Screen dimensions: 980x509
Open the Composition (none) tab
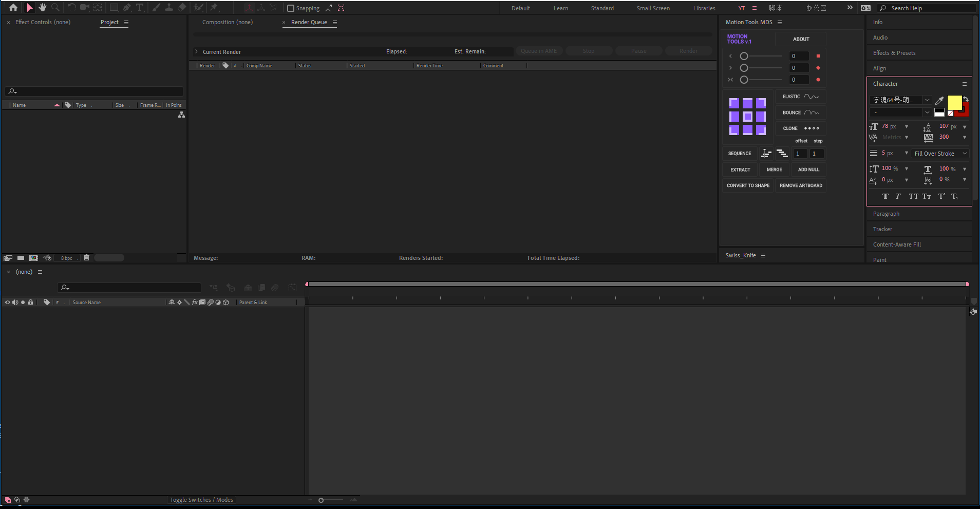(x=228, y=22)
